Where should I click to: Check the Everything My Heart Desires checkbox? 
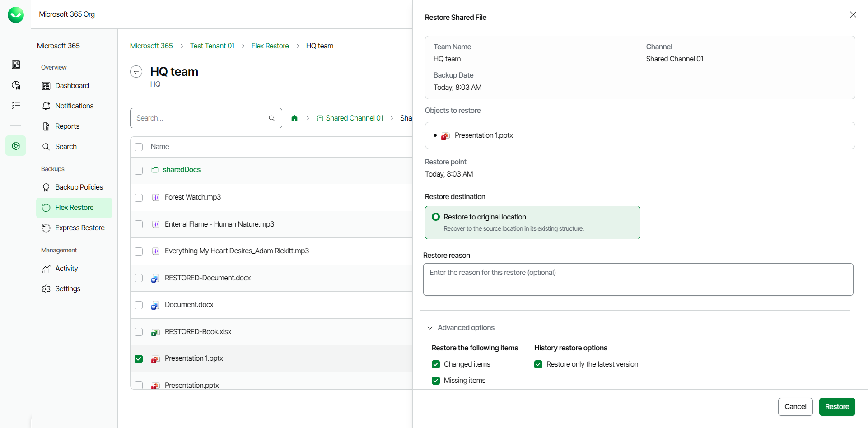coord(139,251)
